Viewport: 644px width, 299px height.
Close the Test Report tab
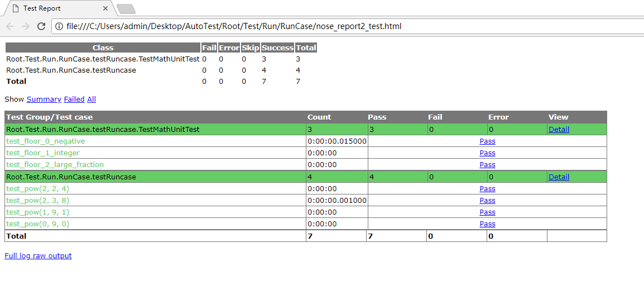tap(105, 8)
